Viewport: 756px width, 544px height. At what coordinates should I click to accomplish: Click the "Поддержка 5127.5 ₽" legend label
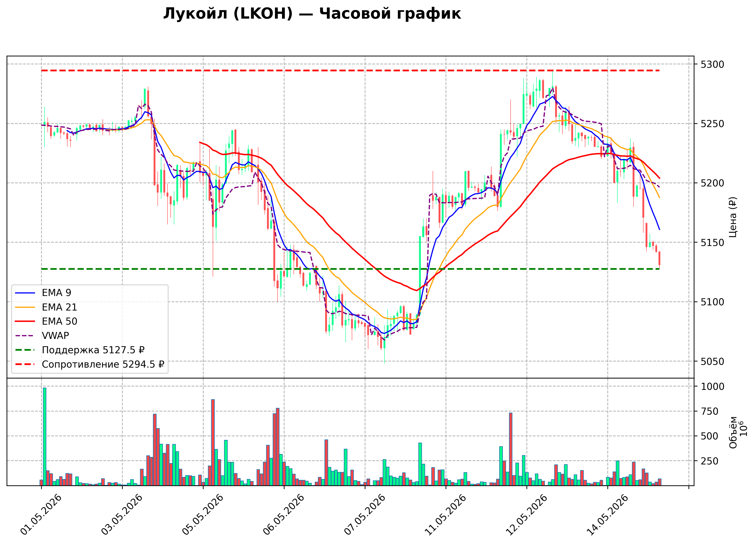point(93,350)
